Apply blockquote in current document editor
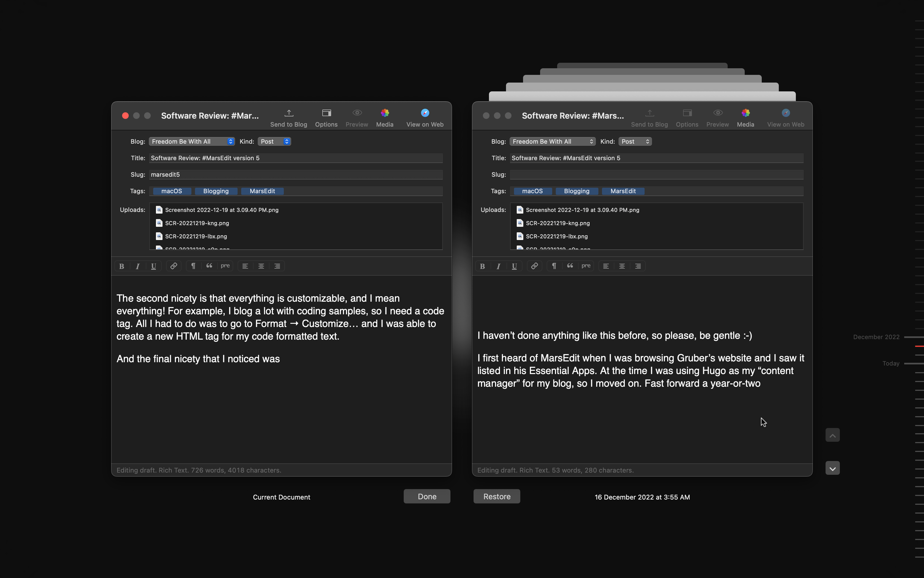Screen dimensions: 924x578 tap(209, 266)
